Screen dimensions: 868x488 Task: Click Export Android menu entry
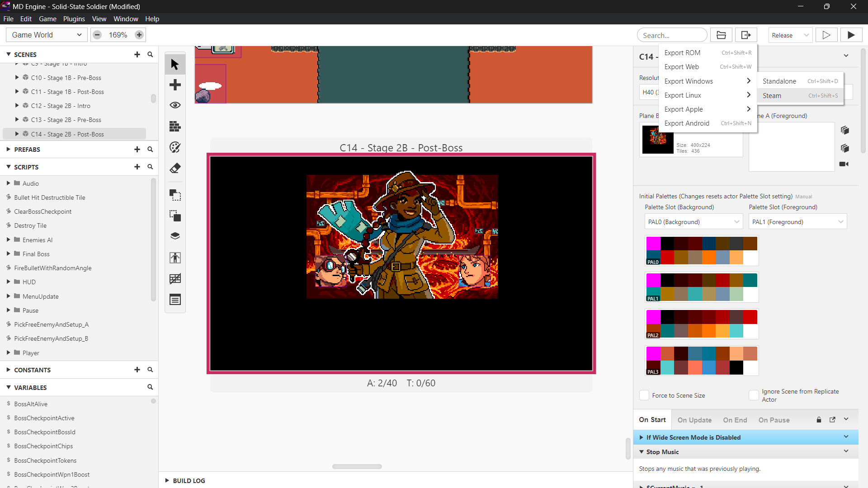coord(708,123)
